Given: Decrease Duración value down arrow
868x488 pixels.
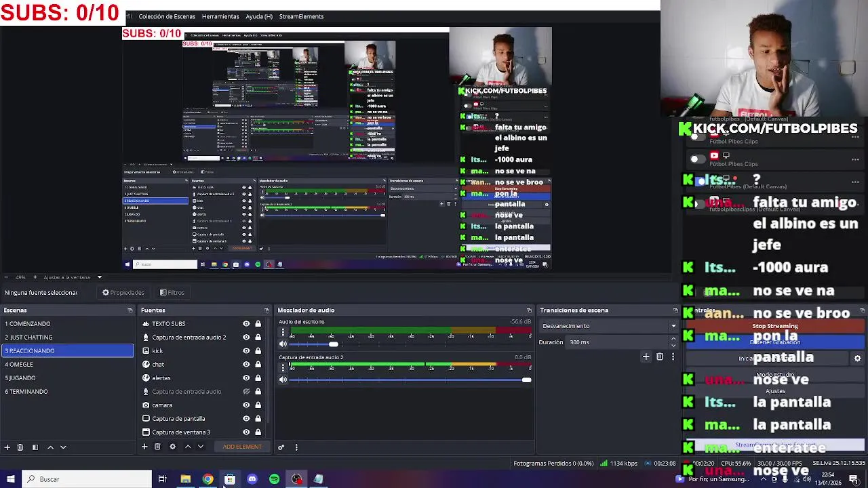Looking at the screenshot, I should pos(673,345).
